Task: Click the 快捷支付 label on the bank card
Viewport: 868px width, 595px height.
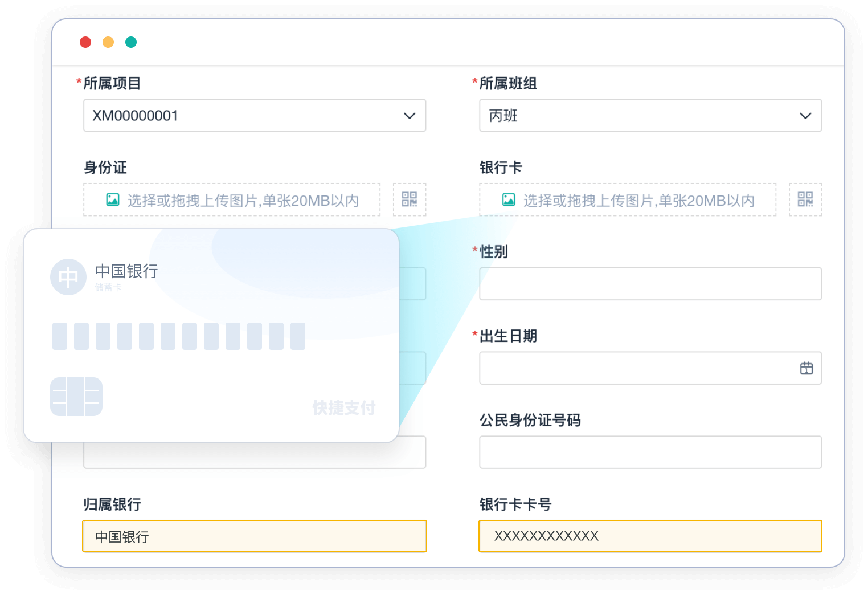Action: pyautogui.click(x=343, y=408)
